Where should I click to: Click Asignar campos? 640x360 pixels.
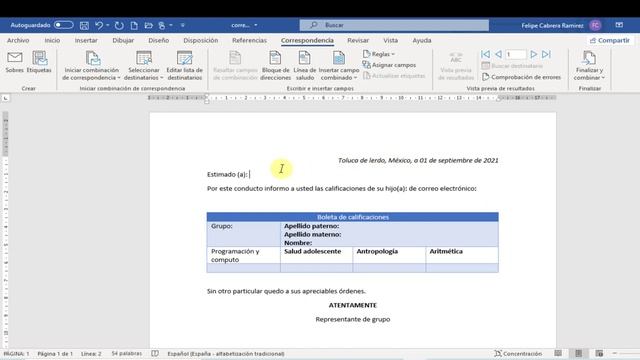pos(389,65)
